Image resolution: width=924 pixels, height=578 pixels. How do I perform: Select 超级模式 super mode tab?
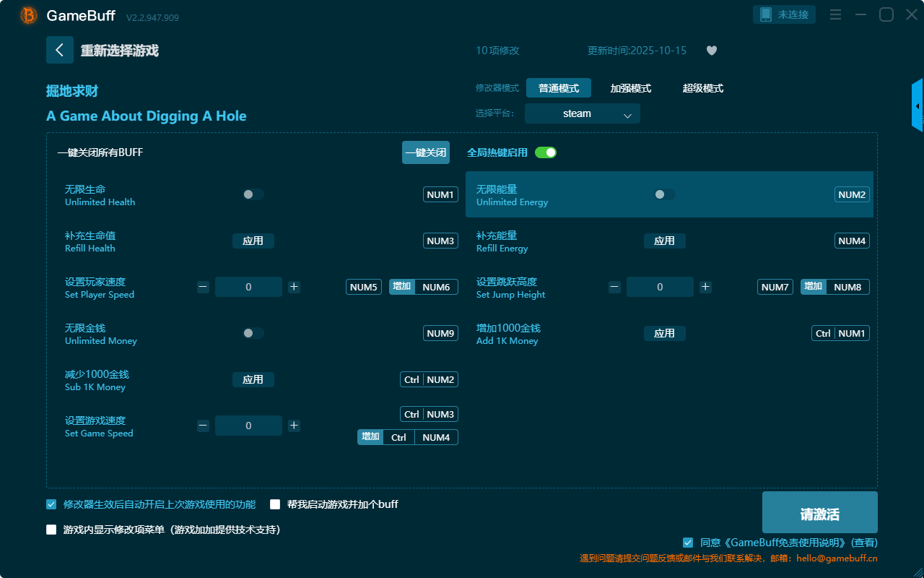coord(702,88)
